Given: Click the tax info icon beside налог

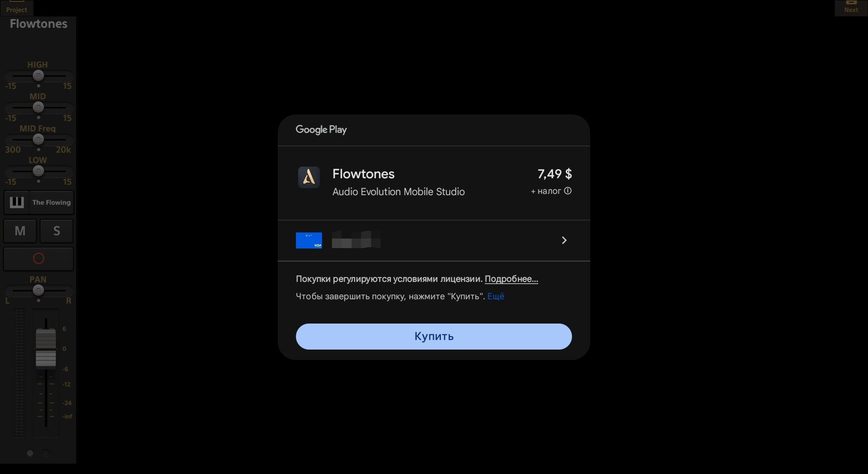Looking at the screenshot, I should (x=568, y=191).
